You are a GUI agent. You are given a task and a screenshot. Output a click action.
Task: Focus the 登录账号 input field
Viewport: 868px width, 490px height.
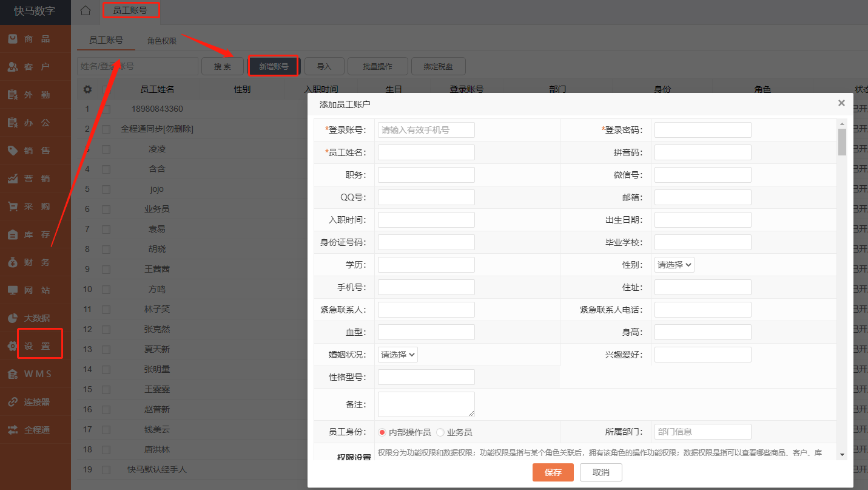[x=426, y=130]
